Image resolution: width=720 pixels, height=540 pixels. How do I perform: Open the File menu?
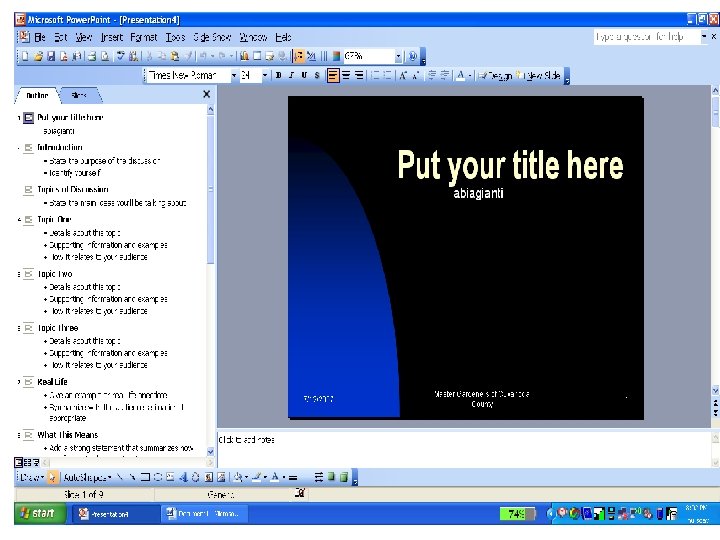[40, 37]
